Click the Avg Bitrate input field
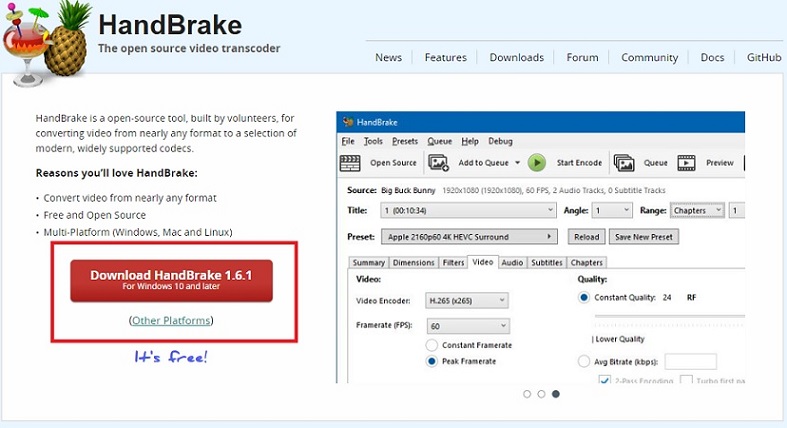Screen dimensions: 787x428 click(x=690, y=361)
